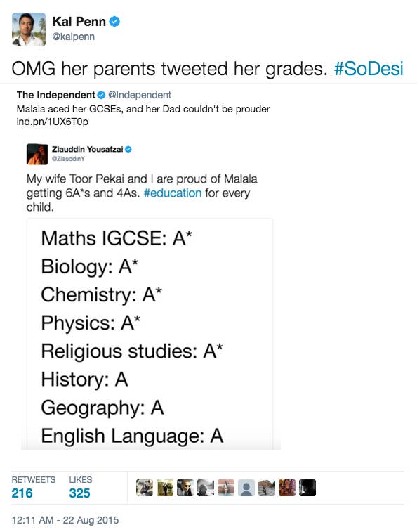The height and width of the screenshot is (532, 417).
Task: Open the grades list image
Action: tap(150, 335)
